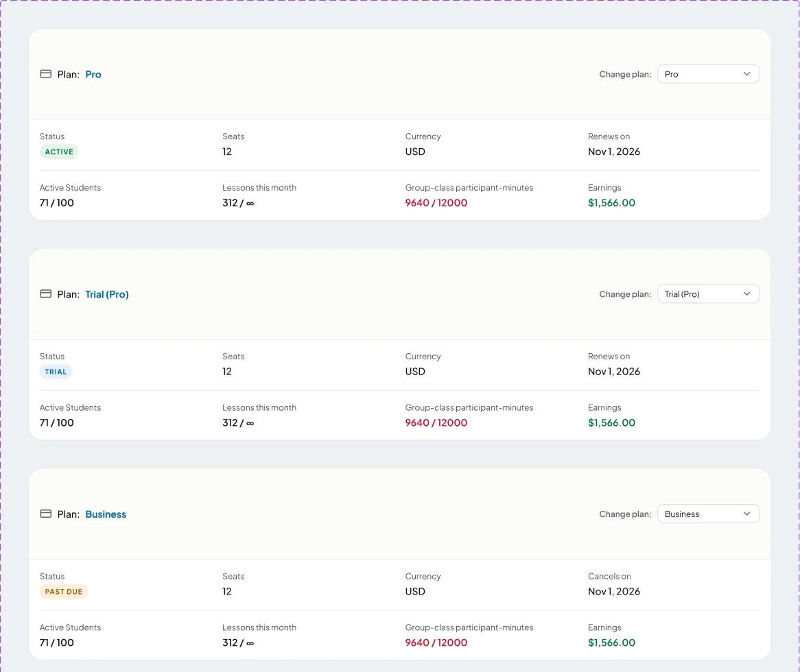Click Currency USD in the Pro card
The height and width of the screenshot is (672, 800).
(x=415, y=152)
